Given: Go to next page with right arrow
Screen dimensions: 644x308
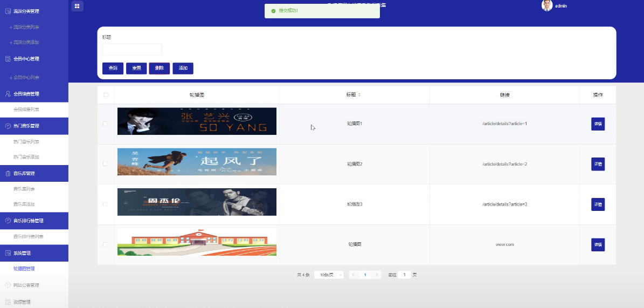Looking at the screenshot, I should (377, 275).
